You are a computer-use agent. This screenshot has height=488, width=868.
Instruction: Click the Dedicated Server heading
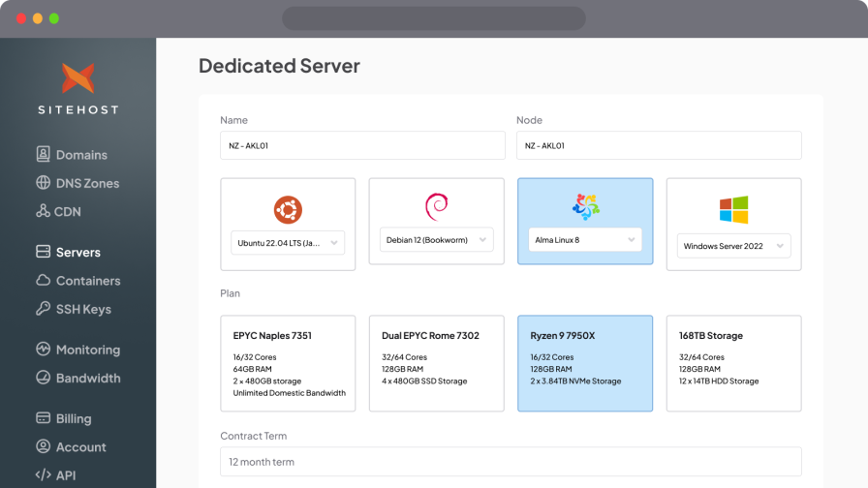click(x=279, y=66)
